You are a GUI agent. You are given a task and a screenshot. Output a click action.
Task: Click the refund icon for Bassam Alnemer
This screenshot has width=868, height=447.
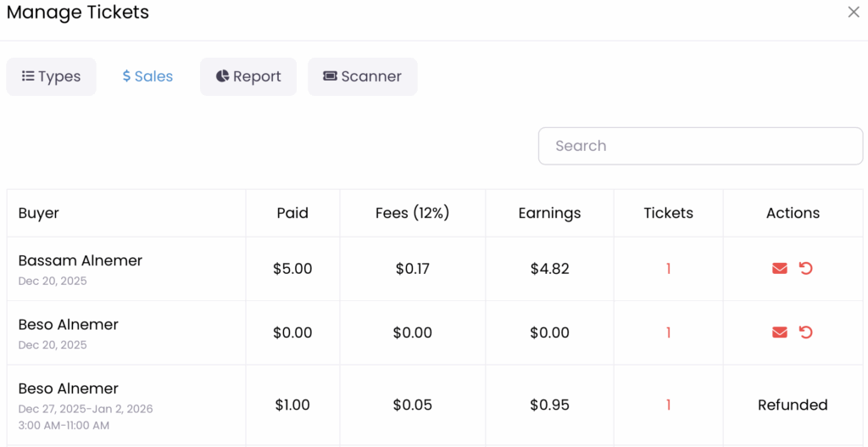pyautogui.click(x=806, y=269)
